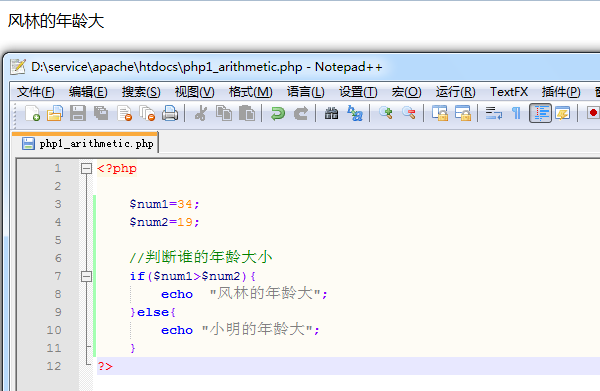This screenshot has height=391, width=600.
Task: Click the New file toolbar icon
Action: click(32, 114)
